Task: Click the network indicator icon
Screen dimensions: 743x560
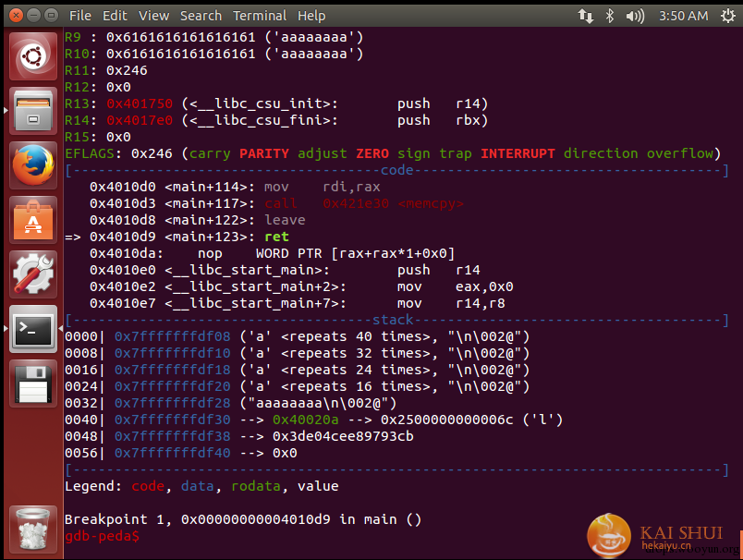Action: 586,16
